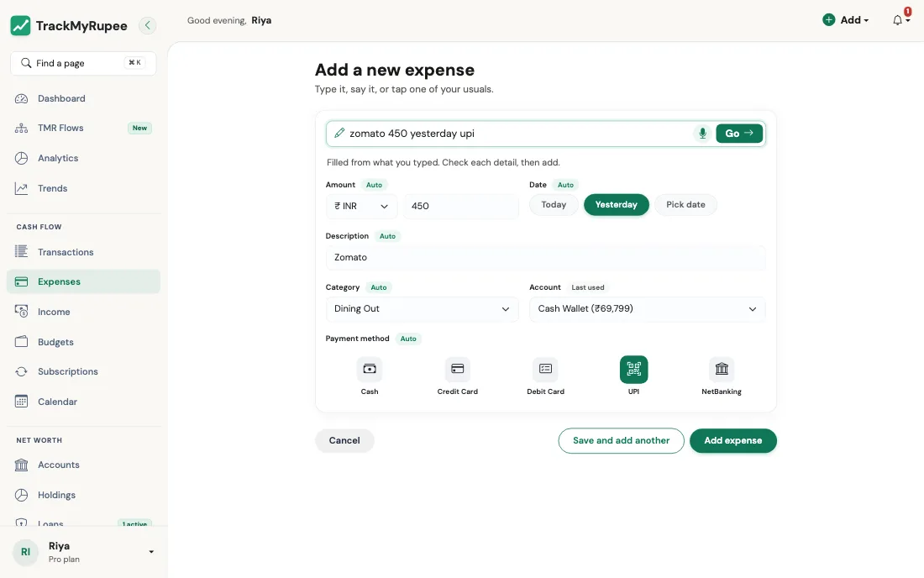
Task: Click the Dashboard gauge icon
Action: point(21,98)
